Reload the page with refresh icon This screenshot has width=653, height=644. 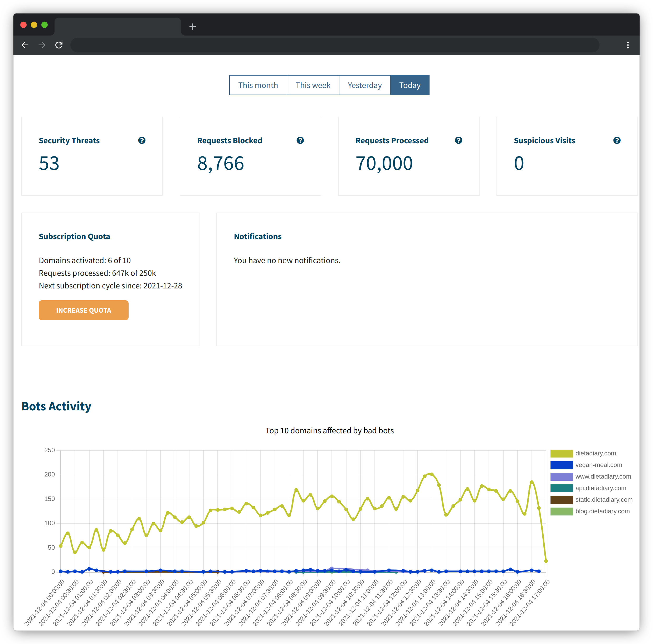(59, 45)
